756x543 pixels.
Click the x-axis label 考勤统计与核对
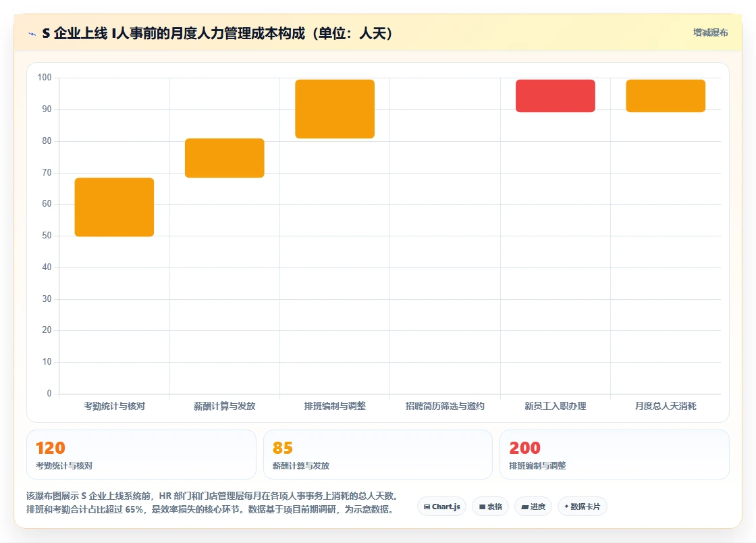pos(114,406)
